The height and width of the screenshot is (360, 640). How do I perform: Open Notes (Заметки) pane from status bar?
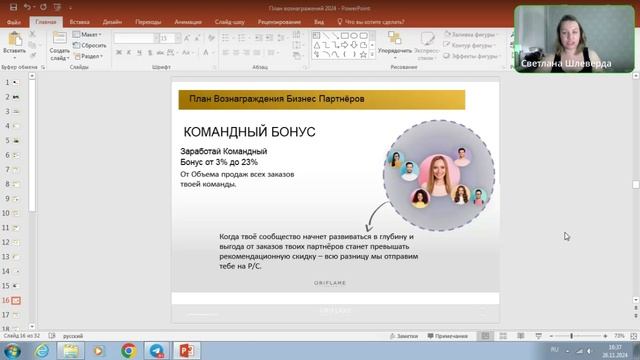pos(404,336)
